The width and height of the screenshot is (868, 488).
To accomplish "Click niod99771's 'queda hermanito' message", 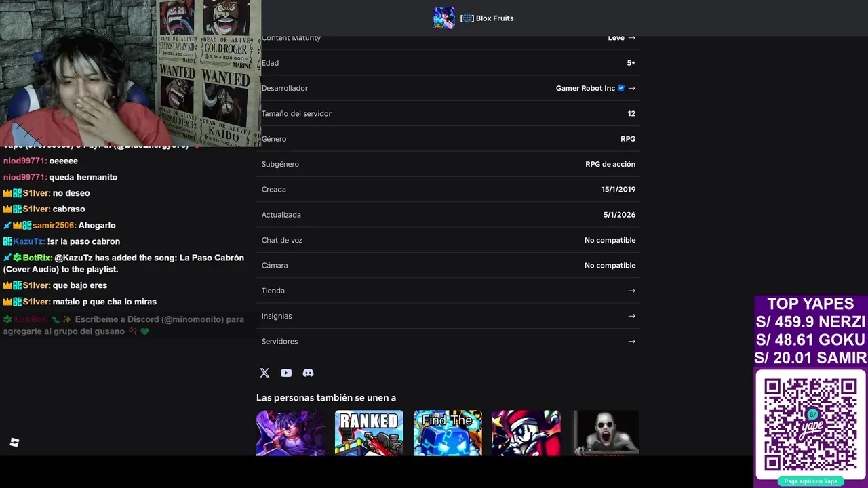I will [83, 177].
